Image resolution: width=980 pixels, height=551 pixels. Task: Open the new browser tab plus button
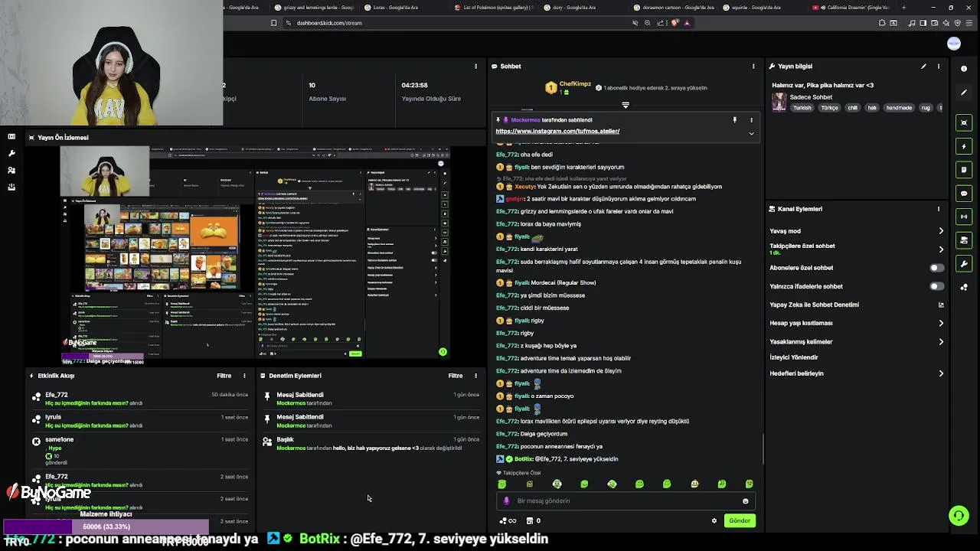click(x=904, y=8)
